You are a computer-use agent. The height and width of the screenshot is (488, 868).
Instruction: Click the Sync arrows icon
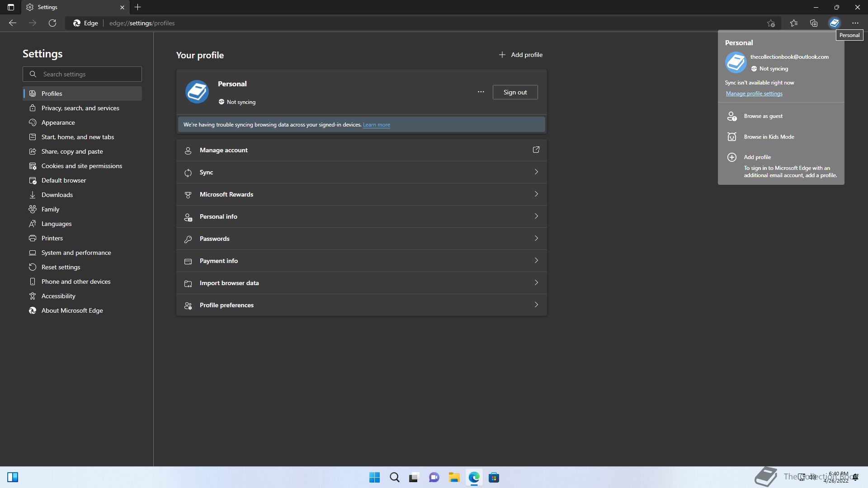[x=188, y=173]
